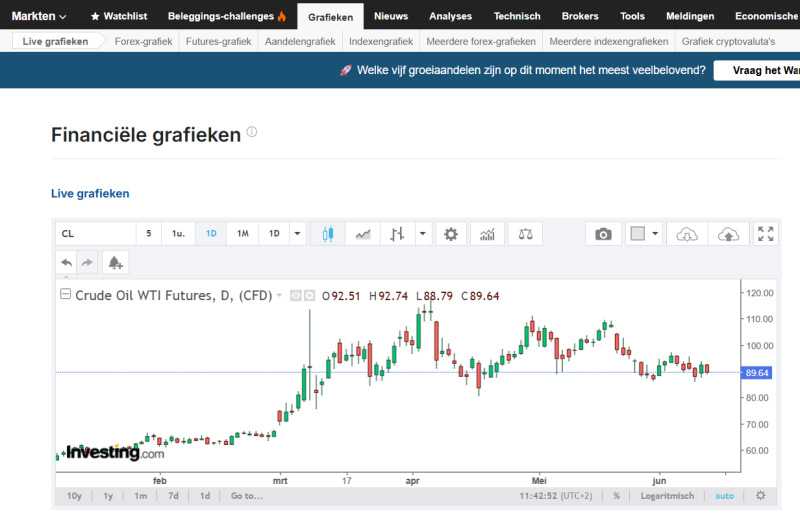800x521 pixels.
Task: Open Meerdere forex-grafieken link
Action: tap(481, 41)
